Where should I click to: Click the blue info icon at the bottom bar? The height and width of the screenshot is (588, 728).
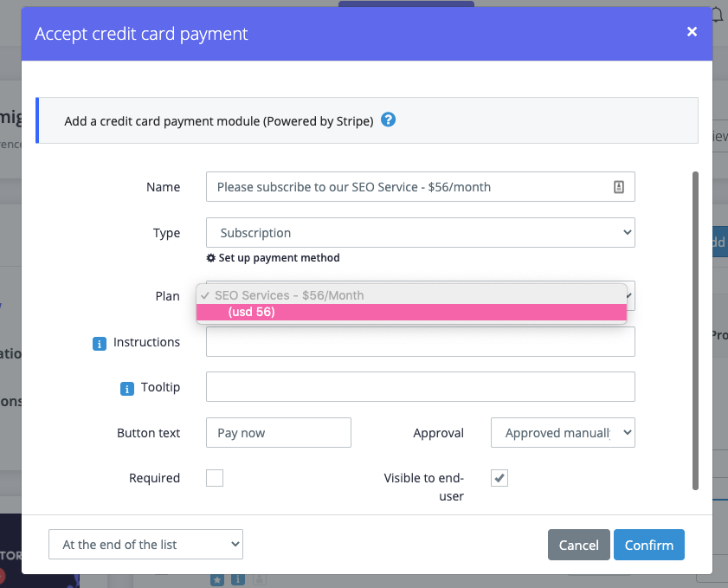(237, 582)
